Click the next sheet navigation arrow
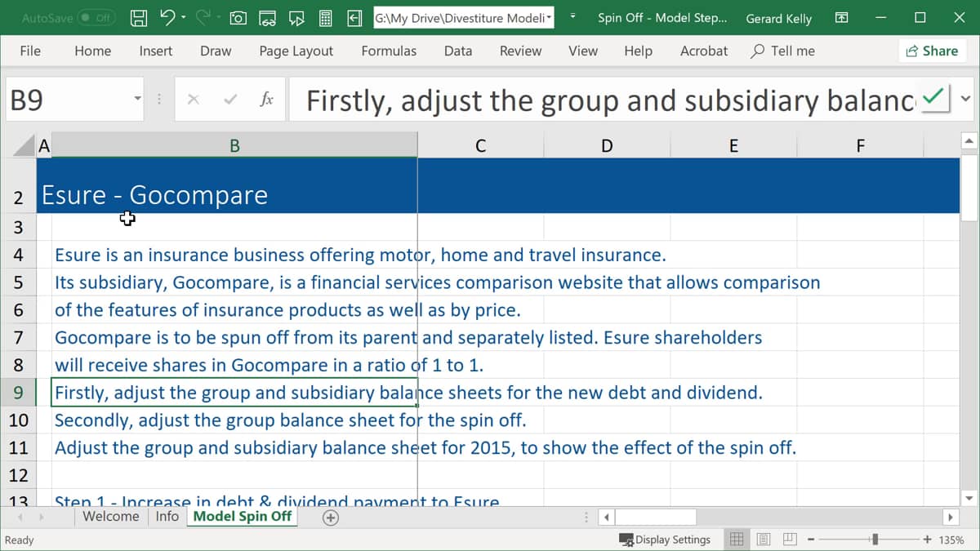Screen dimensions: 980x551 42,517
